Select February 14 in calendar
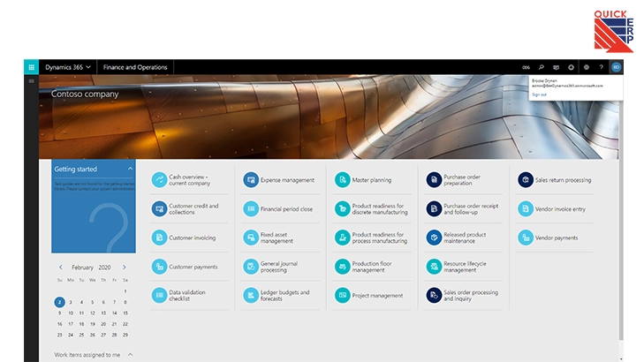The width and height of the screenshot is (644, 362). click(x=114, y=313)
